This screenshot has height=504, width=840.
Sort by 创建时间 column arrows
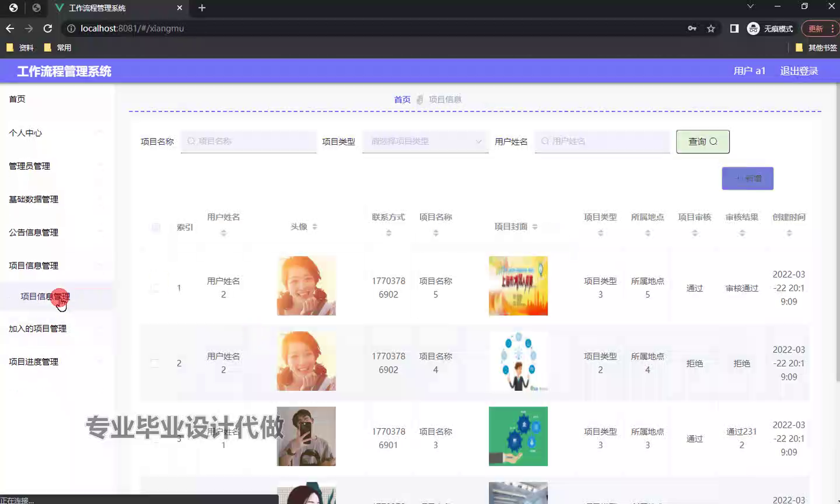(789, 233)
